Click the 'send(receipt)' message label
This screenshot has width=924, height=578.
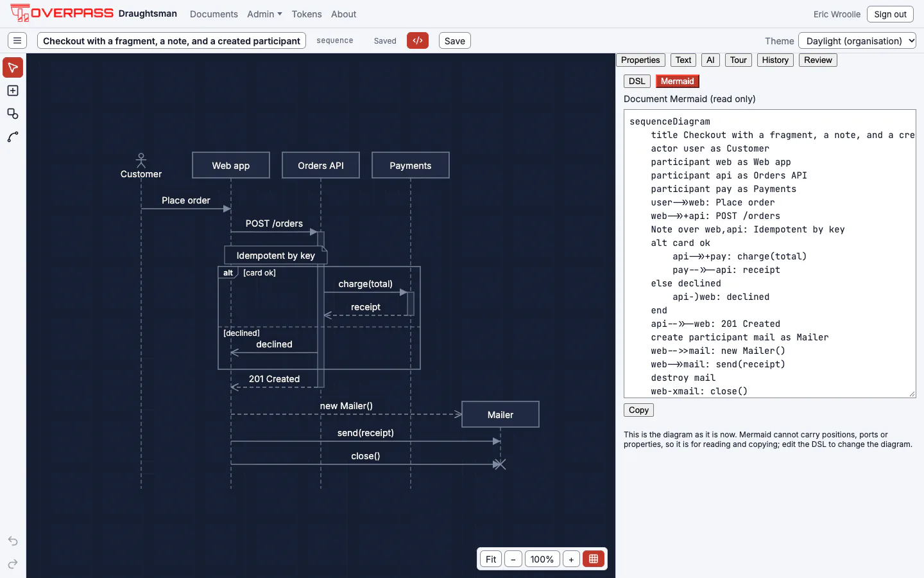[x=366, y=433]
